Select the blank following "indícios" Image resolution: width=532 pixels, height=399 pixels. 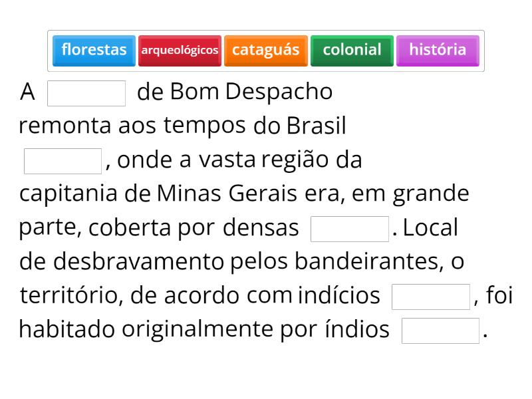click(x=431, y=297)
